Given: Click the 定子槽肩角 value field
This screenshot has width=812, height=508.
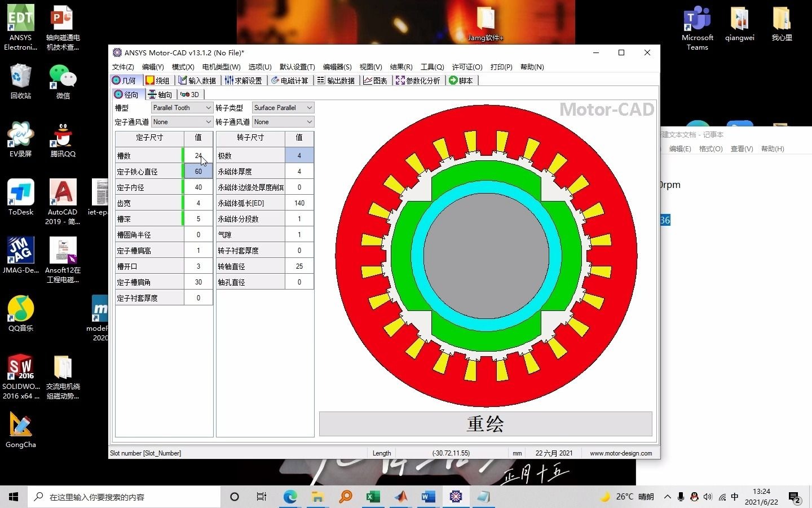Looking at the screenshot, I should coord(198,282).
